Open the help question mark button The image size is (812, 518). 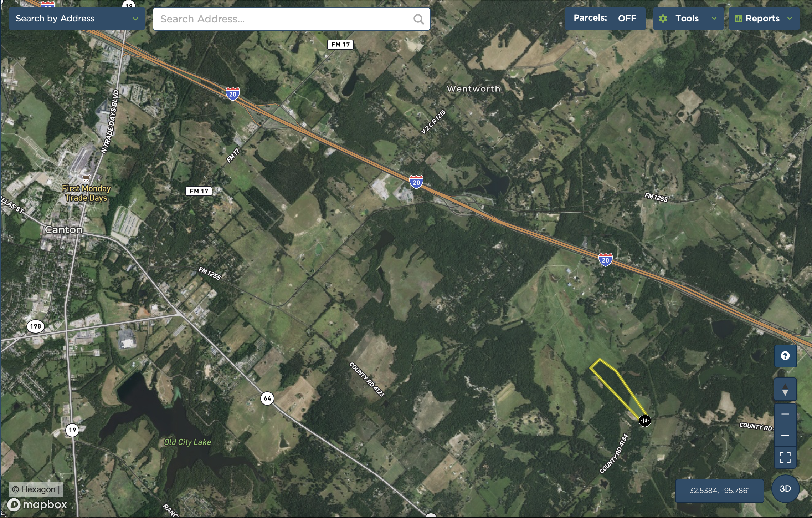(785, 356)
